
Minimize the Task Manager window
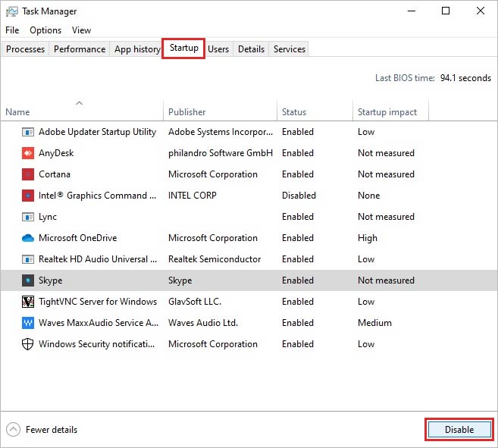click(412, 11)
